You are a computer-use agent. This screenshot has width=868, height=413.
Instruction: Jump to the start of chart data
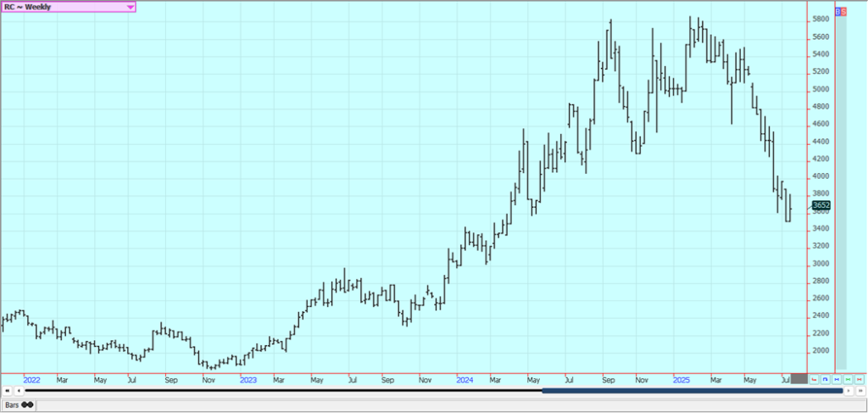(7, 391)
